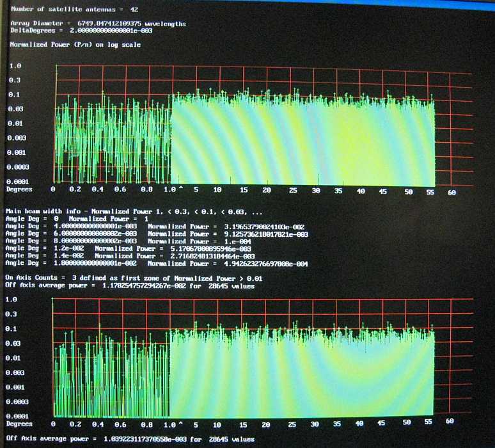This screenshot has width=495, height=448.
Task: Click the '55' x-axis tick on top chart
Action: 430,192
